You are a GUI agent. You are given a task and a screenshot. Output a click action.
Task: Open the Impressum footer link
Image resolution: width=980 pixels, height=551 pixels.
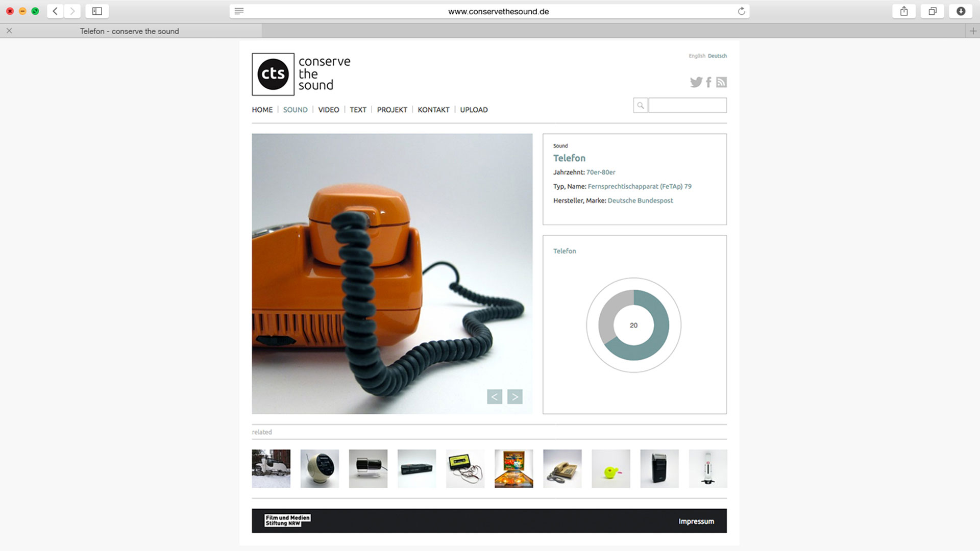coord(696,521)
